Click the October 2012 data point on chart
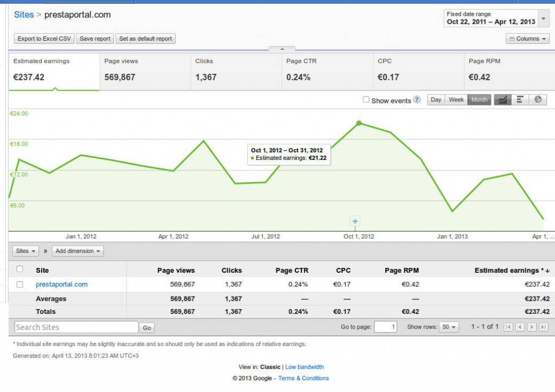The height and width of the screenshot is (392, 555). click(359, 123)
